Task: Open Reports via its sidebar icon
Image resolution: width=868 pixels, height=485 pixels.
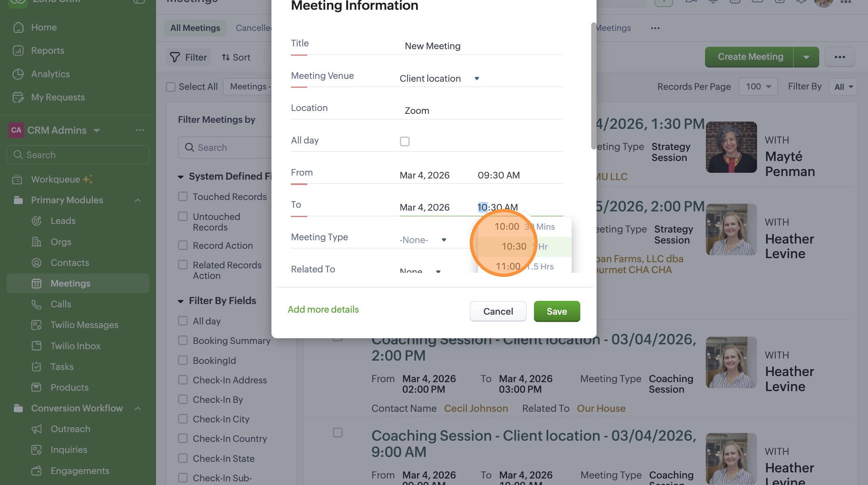Action: [x=18, y=51]
